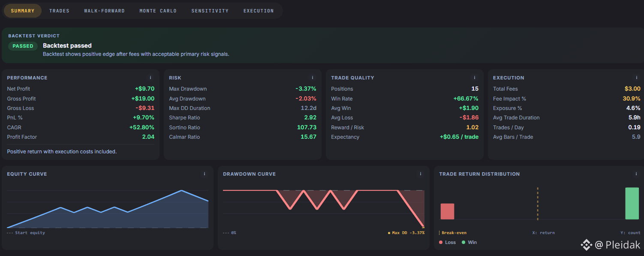Open the Trade Quality panel info icon
644x256 pixels.
pos(475,78)
